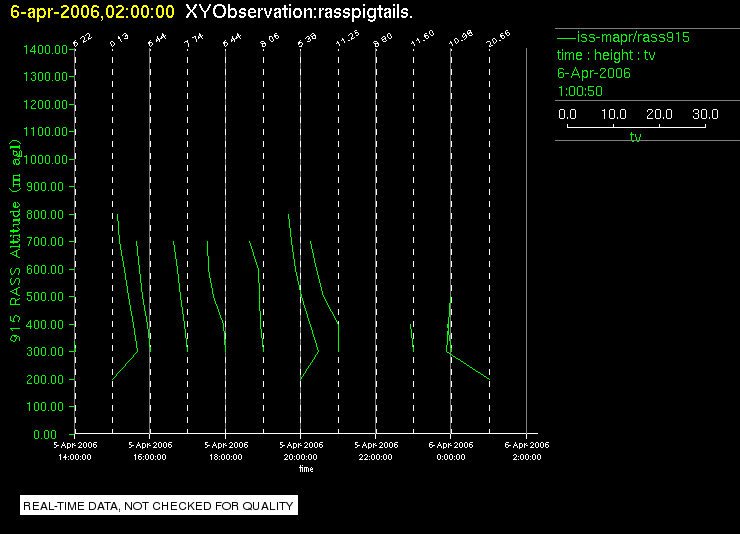This screenshot has width=740, height=534.
Task: Click the tv scale bar at 20.0
Action: [659, 114]
